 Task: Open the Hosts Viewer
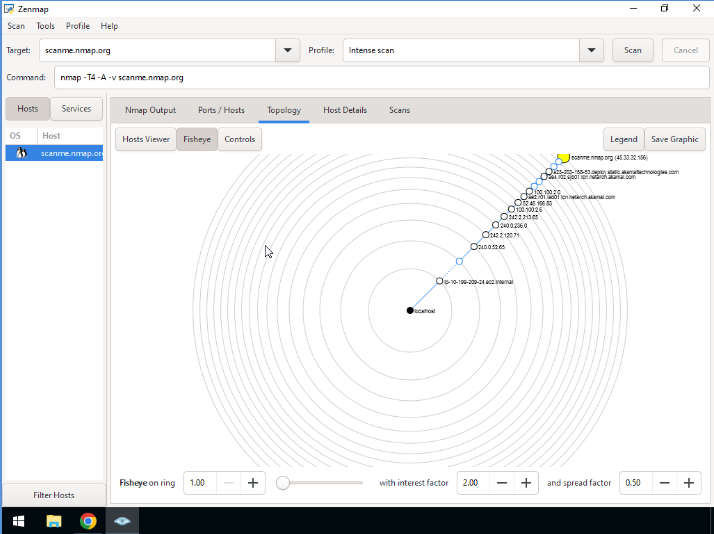point(146,139)
